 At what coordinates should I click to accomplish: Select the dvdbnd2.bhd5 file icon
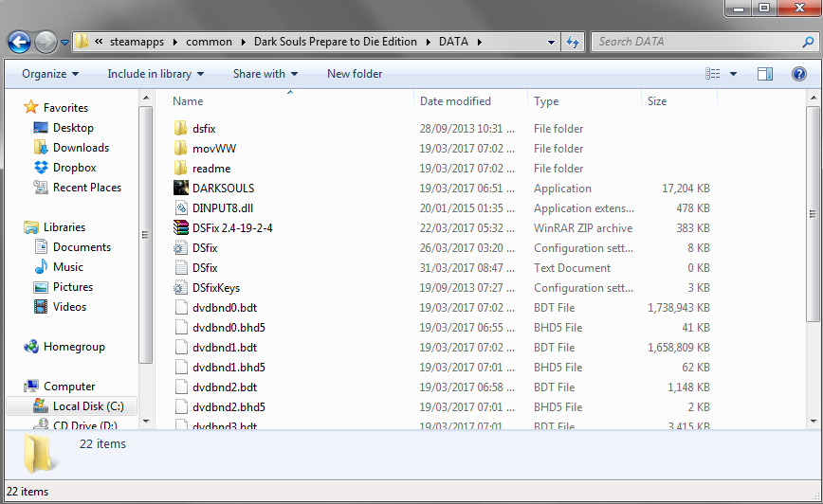180,407
